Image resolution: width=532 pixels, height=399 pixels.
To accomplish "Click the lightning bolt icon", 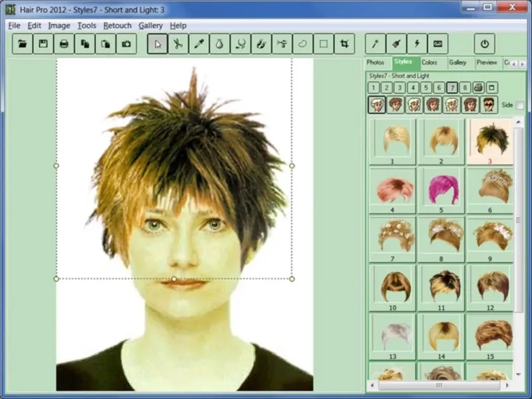I will coord(417,44).
